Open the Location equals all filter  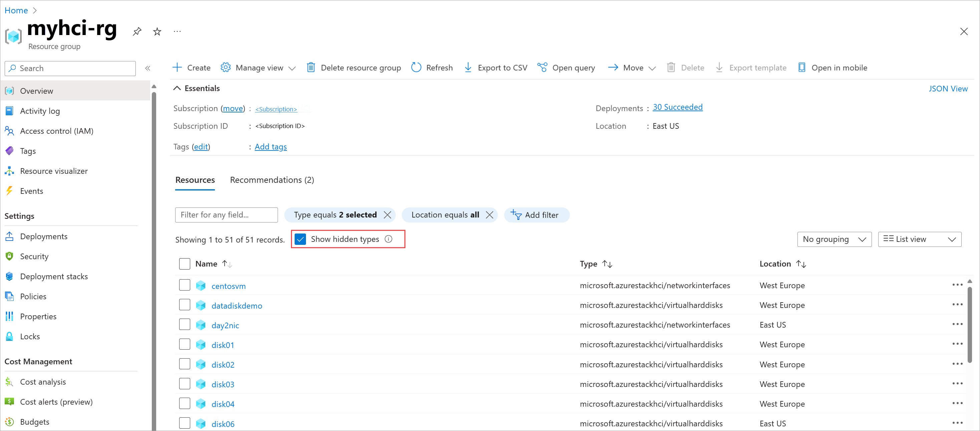click(445, 215)
